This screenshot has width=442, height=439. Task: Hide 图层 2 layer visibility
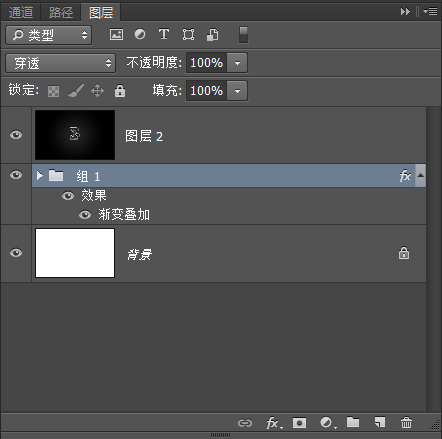16,135
